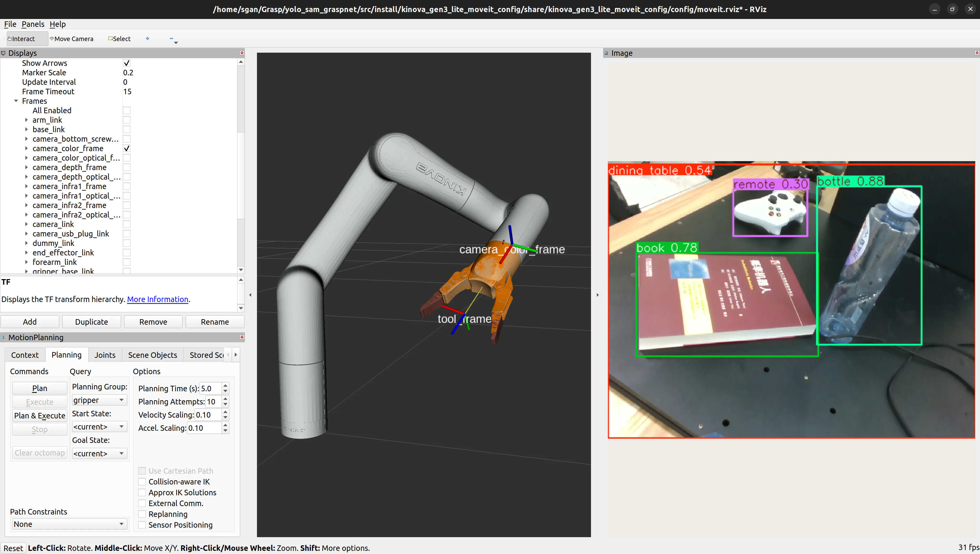Enable Collision-aware IK option

click(x=142, y=482)
